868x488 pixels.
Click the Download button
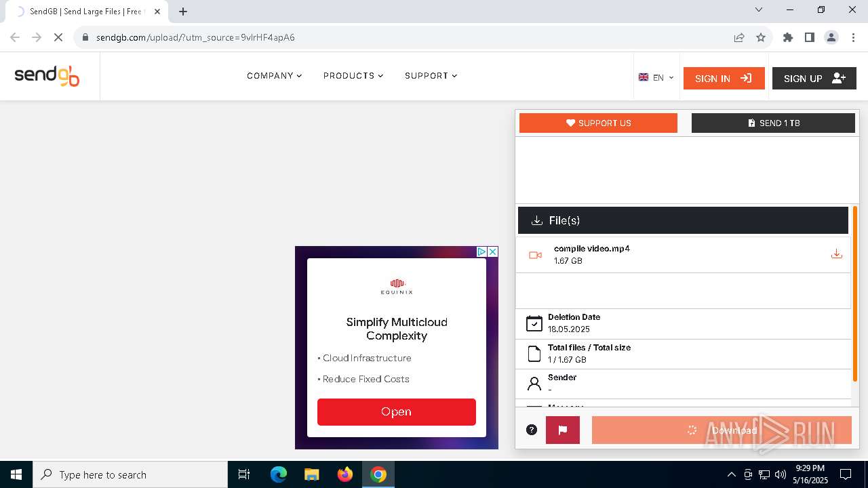(722, 430)
